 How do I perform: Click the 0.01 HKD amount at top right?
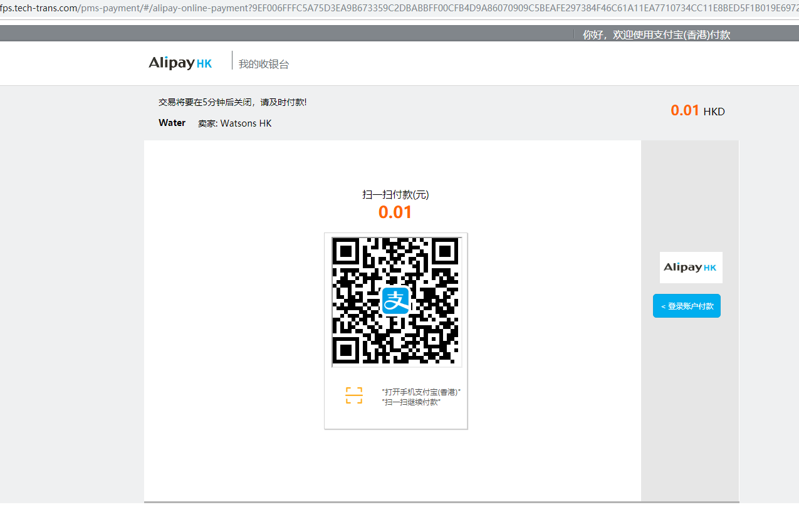(x=697, y=111)
